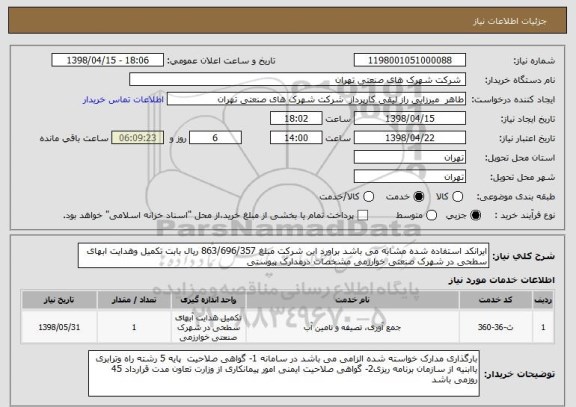Click remaining days field showing 6
576x407 pixels.
(x=215, y=138)
